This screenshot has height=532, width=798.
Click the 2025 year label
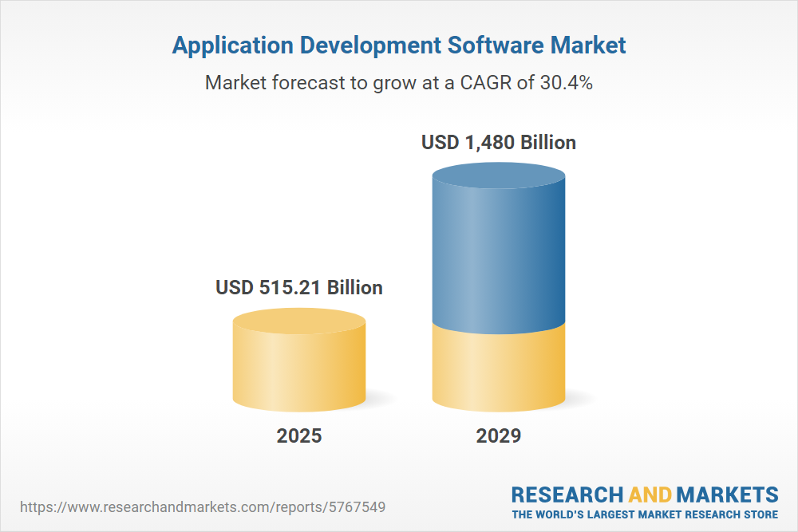coord(299,436)
